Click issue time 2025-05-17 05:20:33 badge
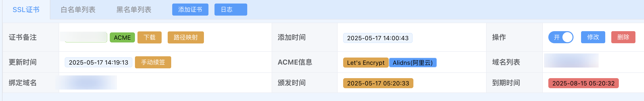The image size is (644, 101). pos(378,83)
